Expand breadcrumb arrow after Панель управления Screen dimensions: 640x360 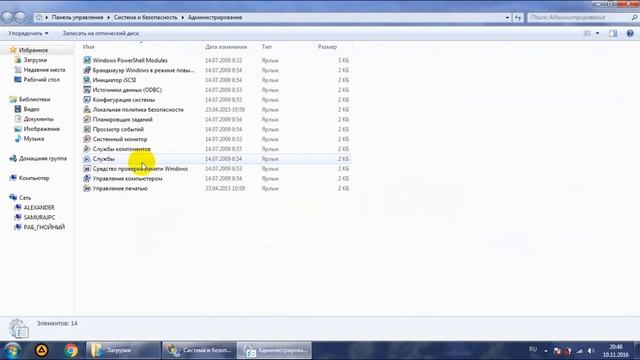109,18
